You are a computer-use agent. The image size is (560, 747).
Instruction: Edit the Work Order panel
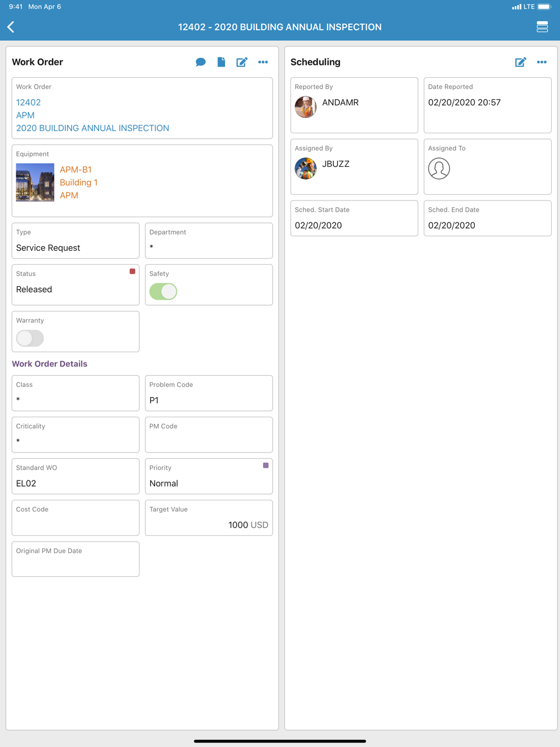(242, 62)
